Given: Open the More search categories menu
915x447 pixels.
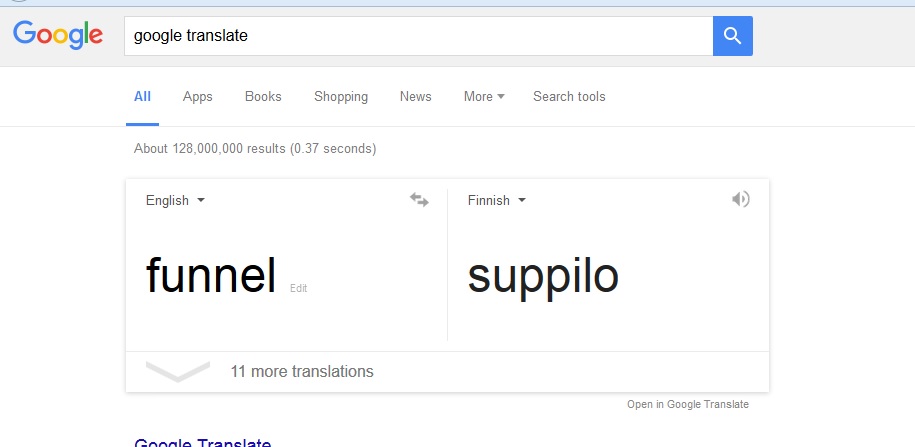Looking at the screenshot, I should coord(484,97).
